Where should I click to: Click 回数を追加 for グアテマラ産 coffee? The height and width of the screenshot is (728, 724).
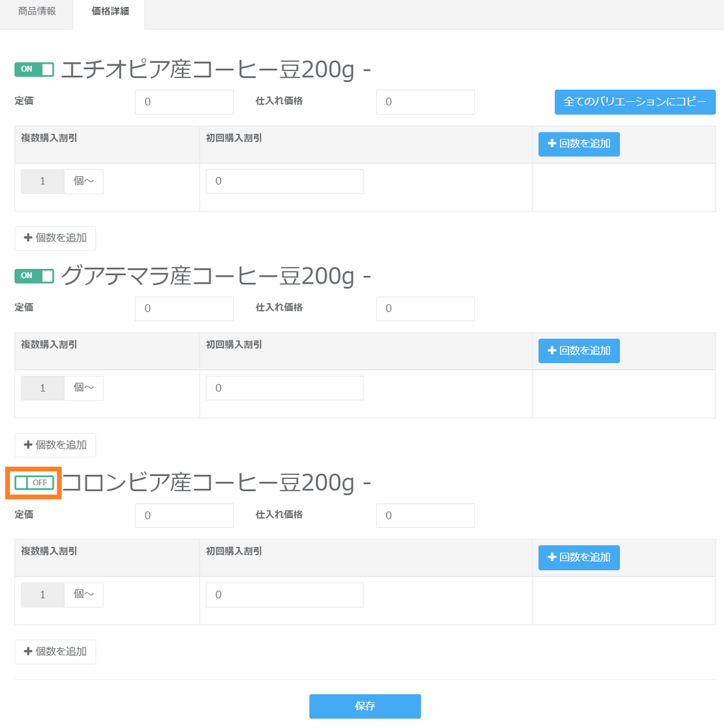coord(578,351)
